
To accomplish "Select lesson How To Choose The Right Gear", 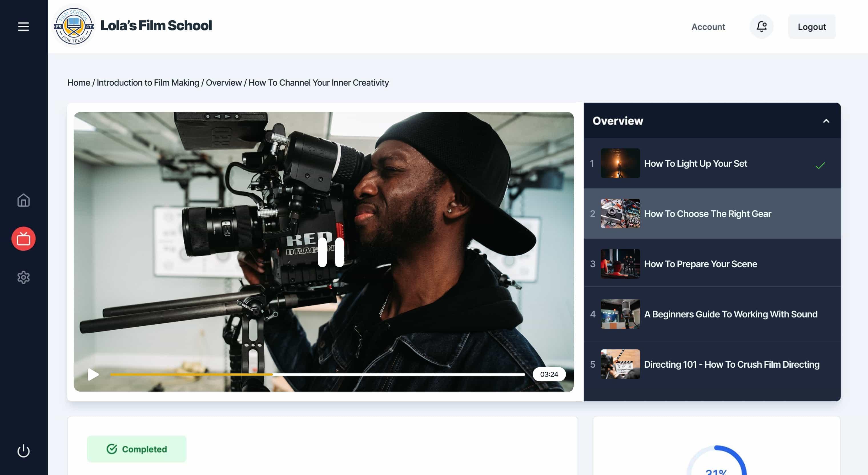I will pyautogui.click(x=712, y=214).
